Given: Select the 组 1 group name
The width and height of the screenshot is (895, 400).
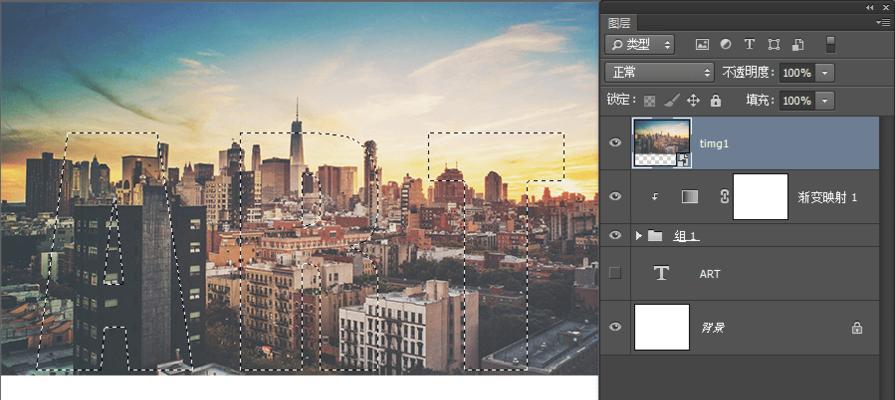Looking at the screenshot, I should [x=686, y=236].
